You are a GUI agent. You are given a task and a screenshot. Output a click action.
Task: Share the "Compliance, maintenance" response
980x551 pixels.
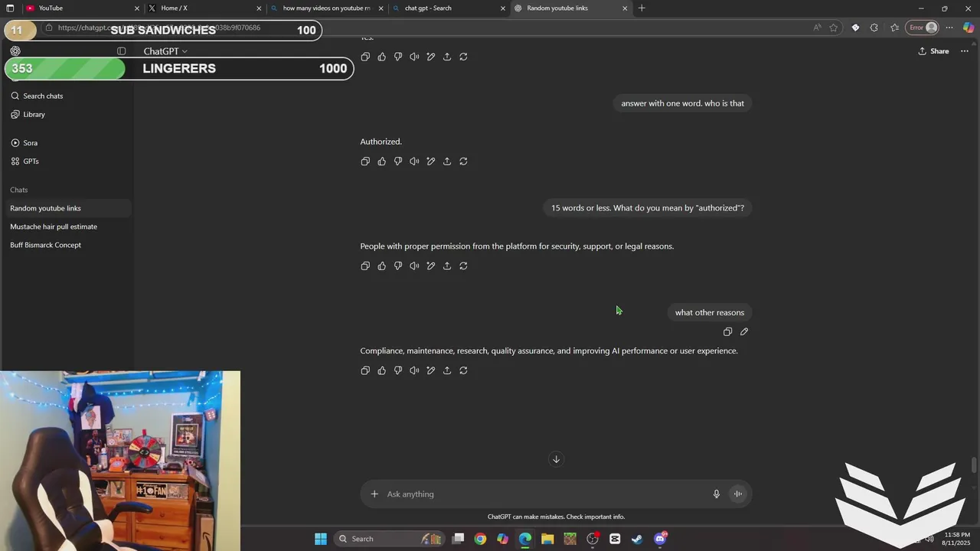[447, 370]
